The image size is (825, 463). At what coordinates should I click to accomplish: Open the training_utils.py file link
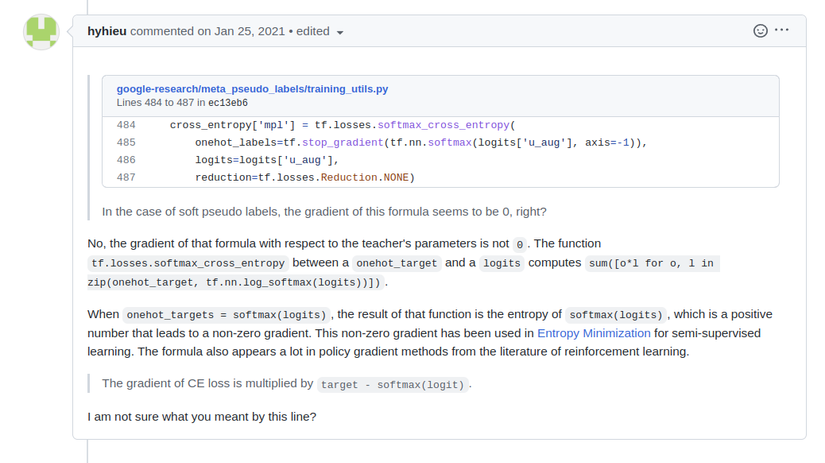252,89
